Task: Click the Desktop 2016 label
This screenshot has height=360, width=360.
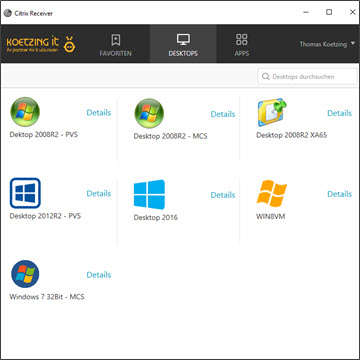Action: tap(155, 217)
